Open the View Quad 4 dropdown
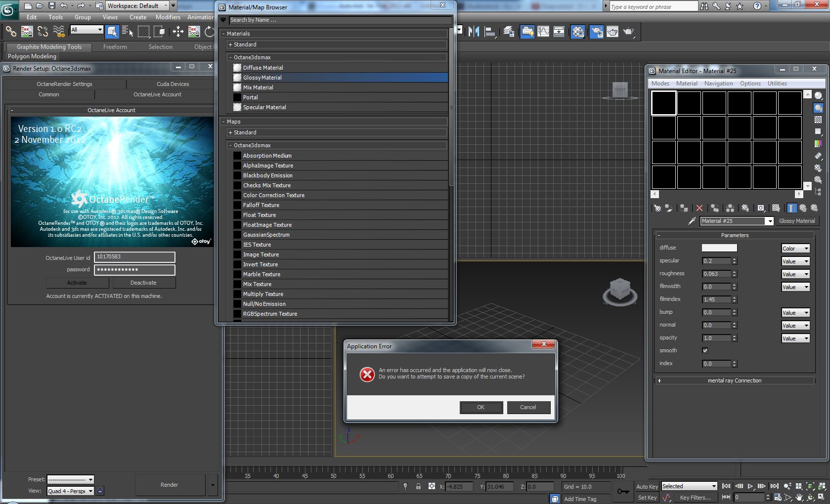This screenshot has height=504, width=830. pyautogui.click(x=70, y=491)
